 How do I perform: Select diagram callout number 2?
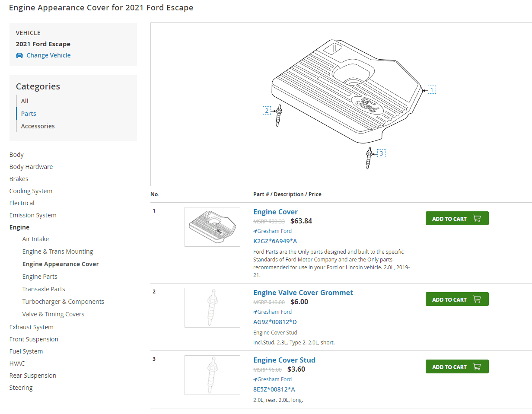coord(267,111)
